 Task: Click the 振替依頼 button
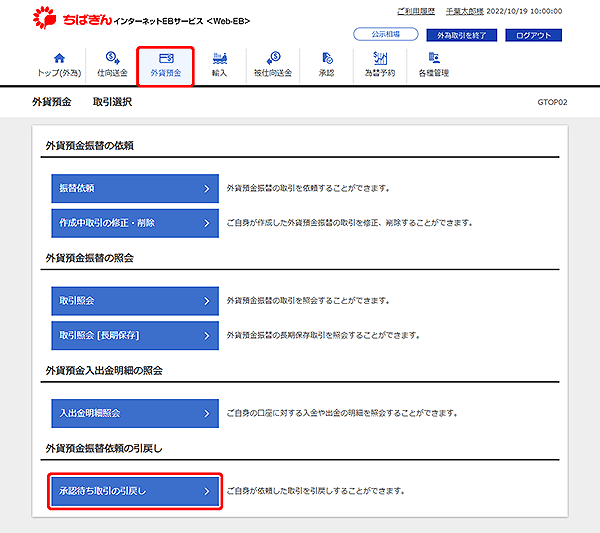coord(135,188)
